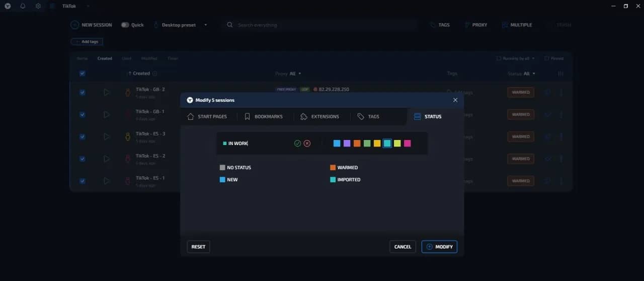Choose the WARMED status option in dialog
Image resolution: width=644 pixels, height=281 pixels.
point(344,168)
